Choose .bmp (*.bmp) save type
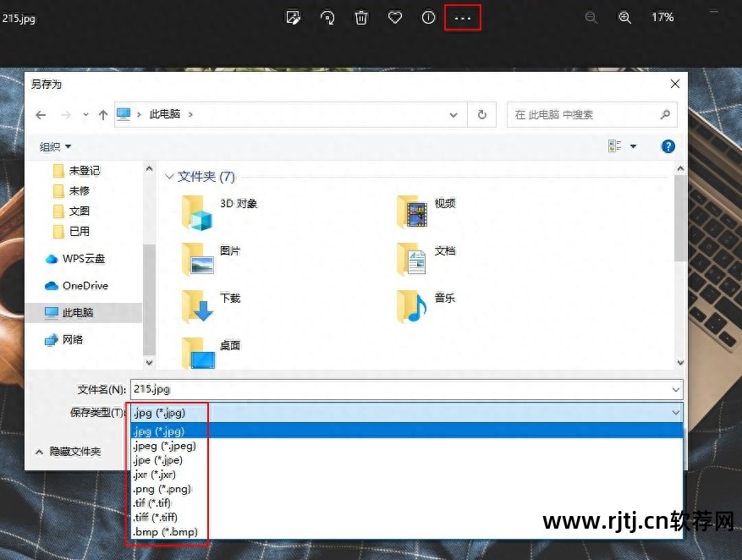This screenshot has width=742, height=560. tap(406, 531)
